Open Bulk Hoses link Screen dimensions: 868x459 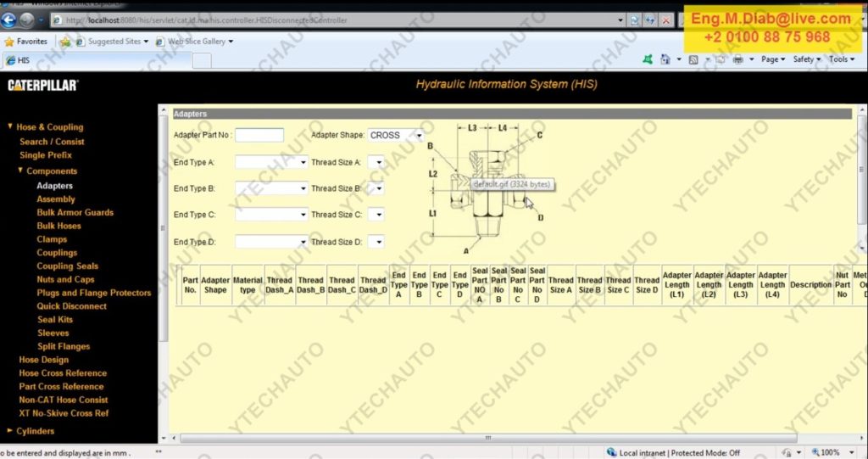(x=58, y=226)
